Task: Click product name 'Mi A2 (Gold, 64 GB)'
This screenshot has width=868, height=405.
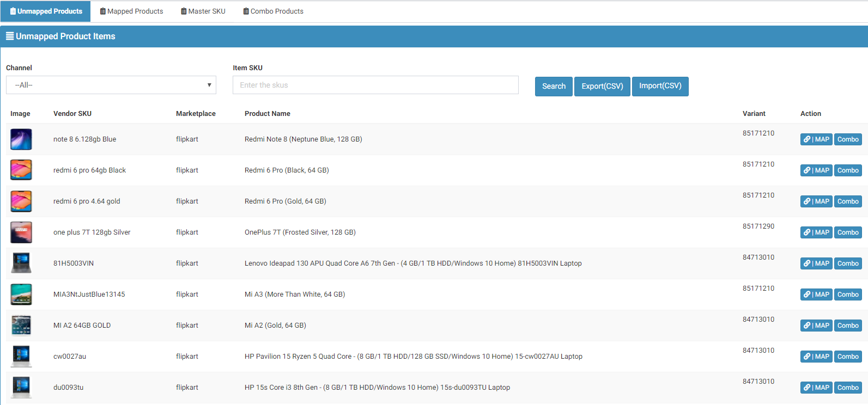Action: [275, 326]
